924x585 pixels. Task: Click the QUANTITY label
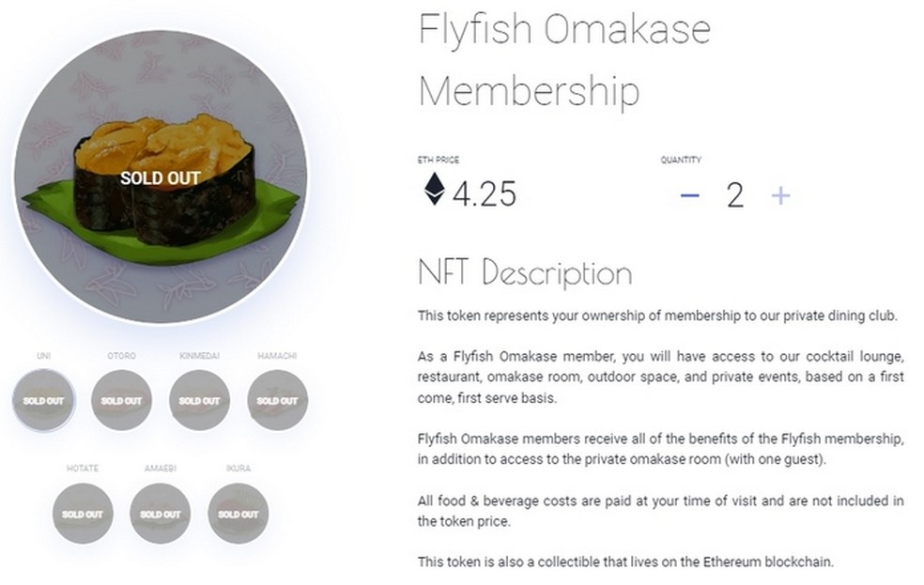tap(681, 160)
